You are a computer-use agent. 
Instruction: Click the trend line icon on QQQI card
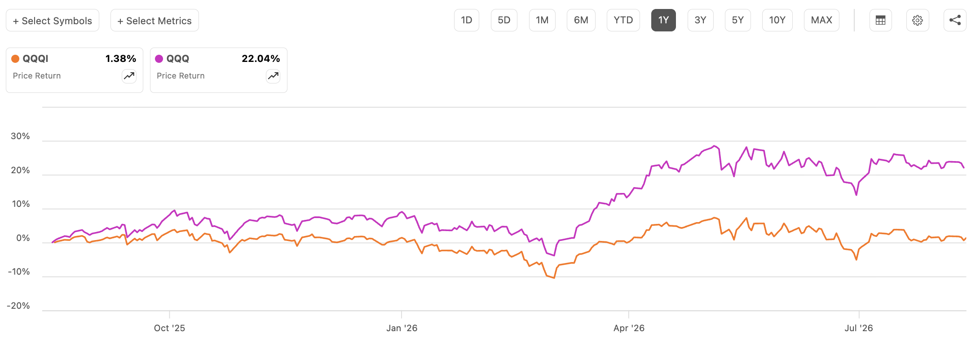[129, 76]
